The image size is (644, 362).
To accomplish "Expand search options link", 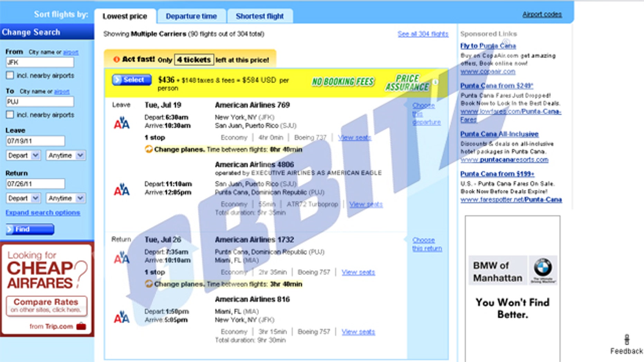I will click(x=43, y=212).
